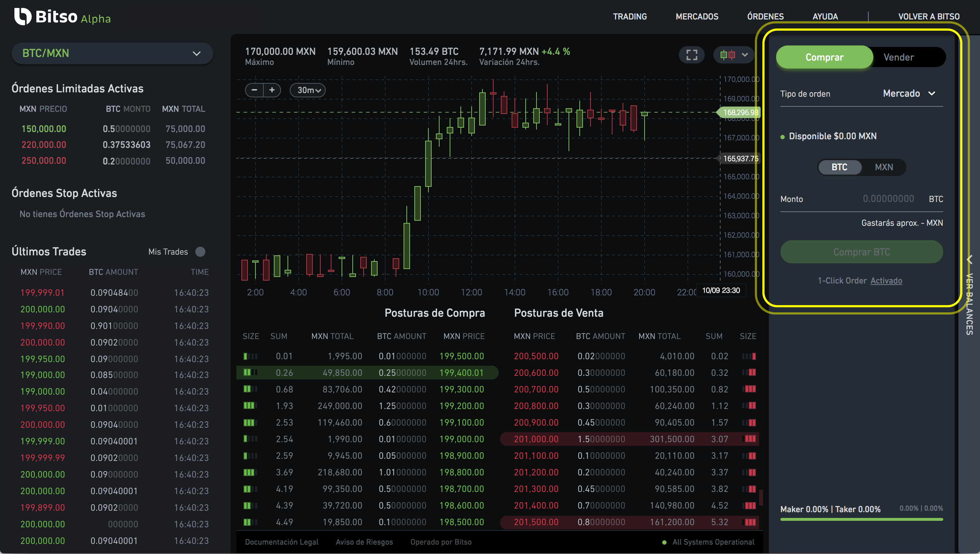Expand the Ver Balances side panel arrow
980x554 pixels.
coord(969,260)
